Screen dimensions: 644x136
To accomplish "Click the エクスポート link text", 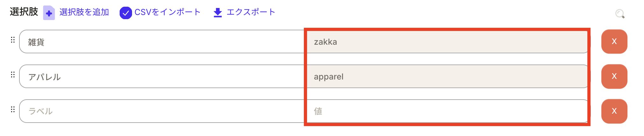I will tap(251, 12).
